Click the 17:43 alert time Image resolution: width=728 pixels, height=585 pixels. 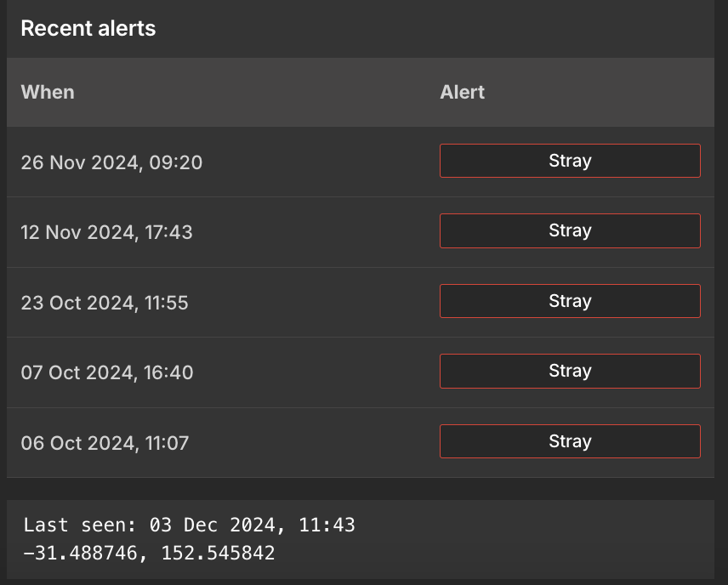pyautogui.click(x=171, y=231)
